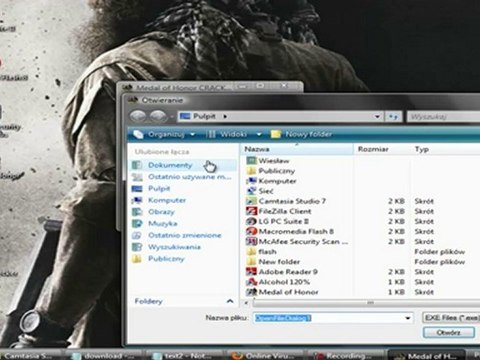This screenshot has height=360, width=480.
Task: Select the LG PC Suite II shortcut icon
Action: coord(251,221)
